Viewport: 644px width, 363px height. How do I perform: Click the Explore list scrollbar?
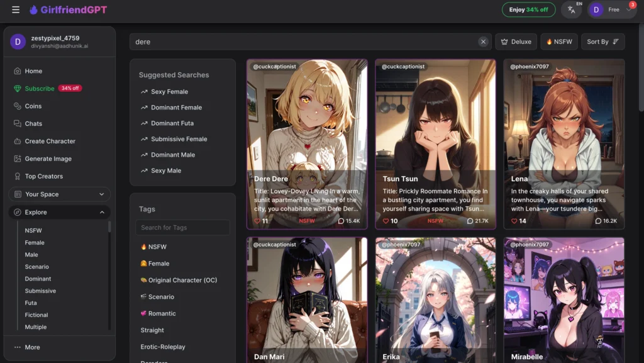109,227
